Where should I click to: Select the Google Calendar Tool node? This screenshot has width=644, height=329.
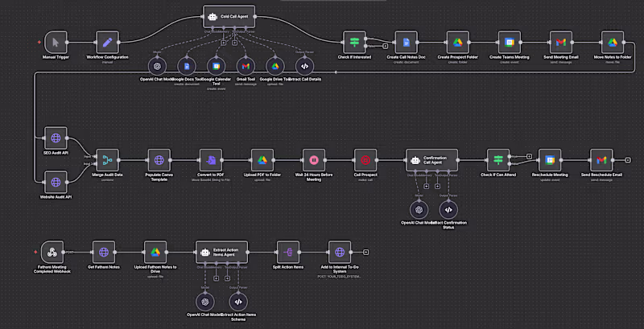(216, 66)
